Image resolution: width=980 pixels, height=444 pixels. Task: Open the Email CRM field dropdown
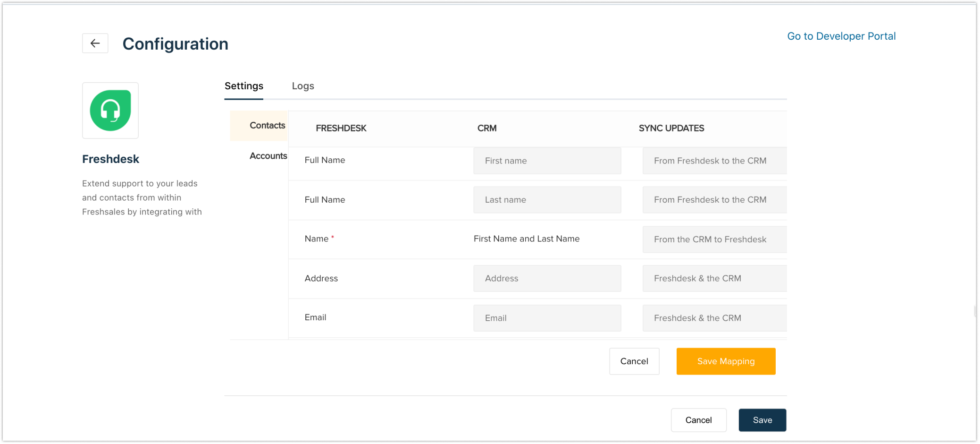pyautogui.click(x=547, y=318)
